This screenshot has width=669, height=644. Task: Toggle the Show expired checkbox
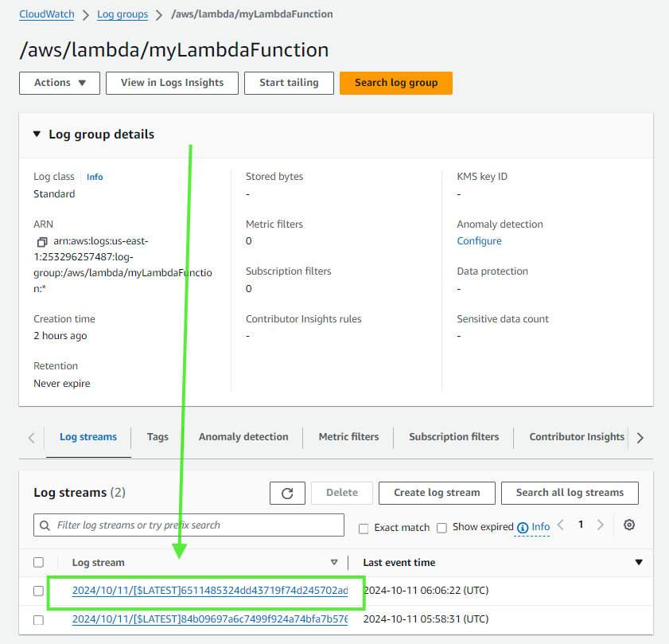tap(442, 527)
